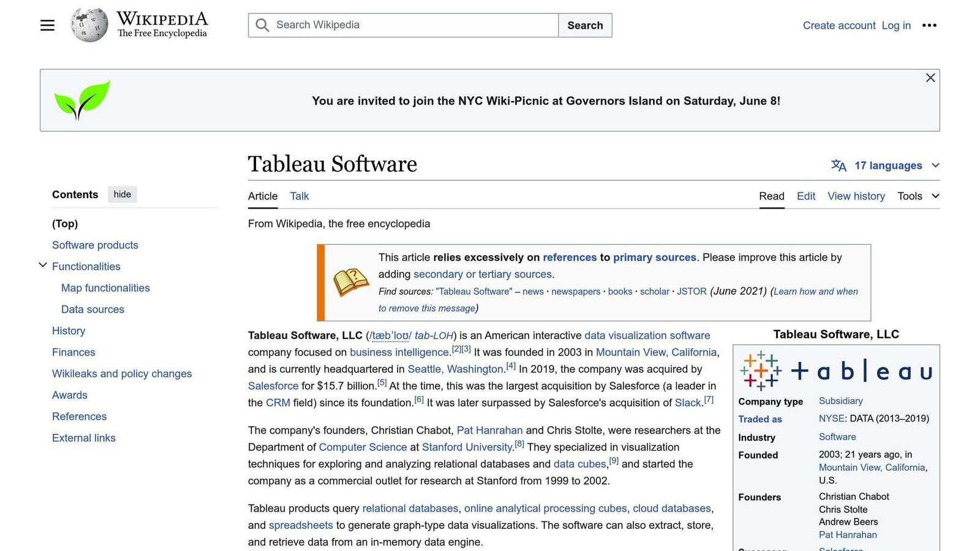Go to History section in contents

69,331
